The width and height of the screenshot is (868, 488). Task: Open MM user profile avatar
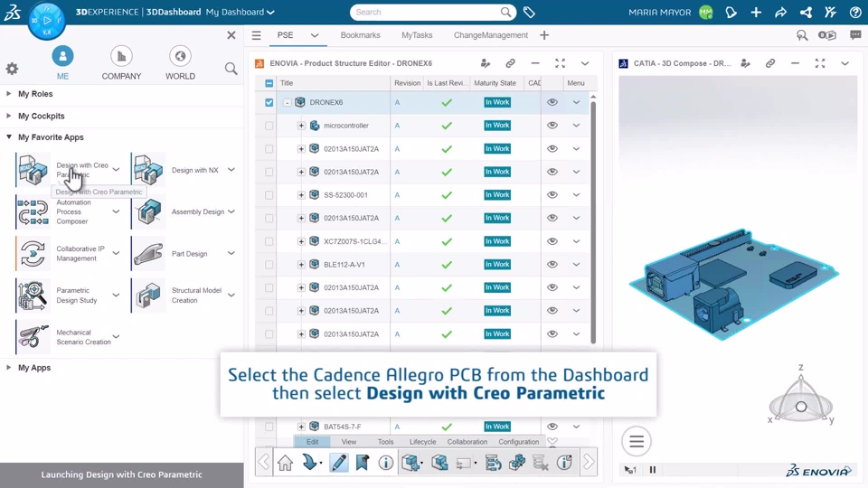[706, 12]
